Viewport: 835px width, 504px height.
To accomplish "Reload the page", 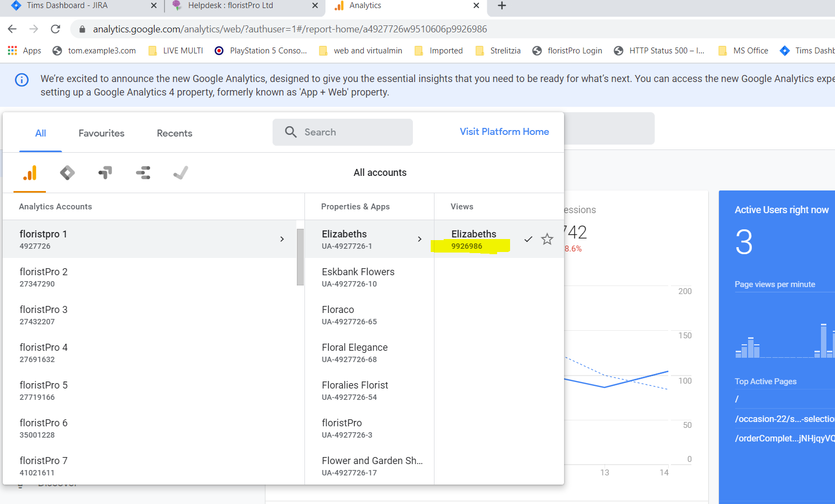I will (x=56, y=29).
